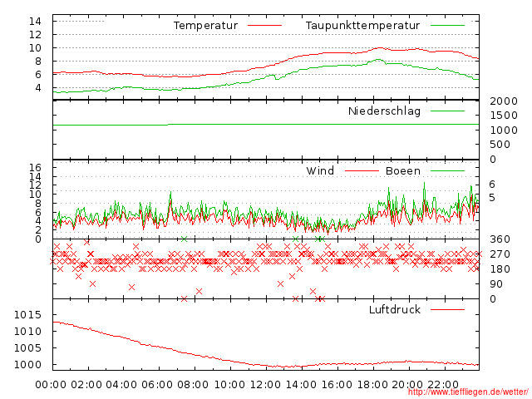
Task: Click the Niederschlag legend label
Action: click(x=384, y=111)
